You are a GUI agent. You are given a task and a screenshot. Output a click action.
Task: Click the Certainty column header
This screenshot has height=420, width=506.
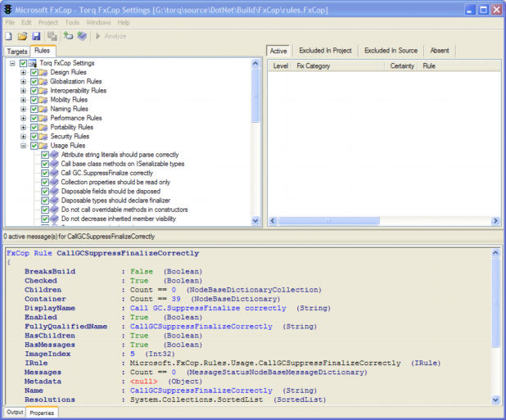402,65
